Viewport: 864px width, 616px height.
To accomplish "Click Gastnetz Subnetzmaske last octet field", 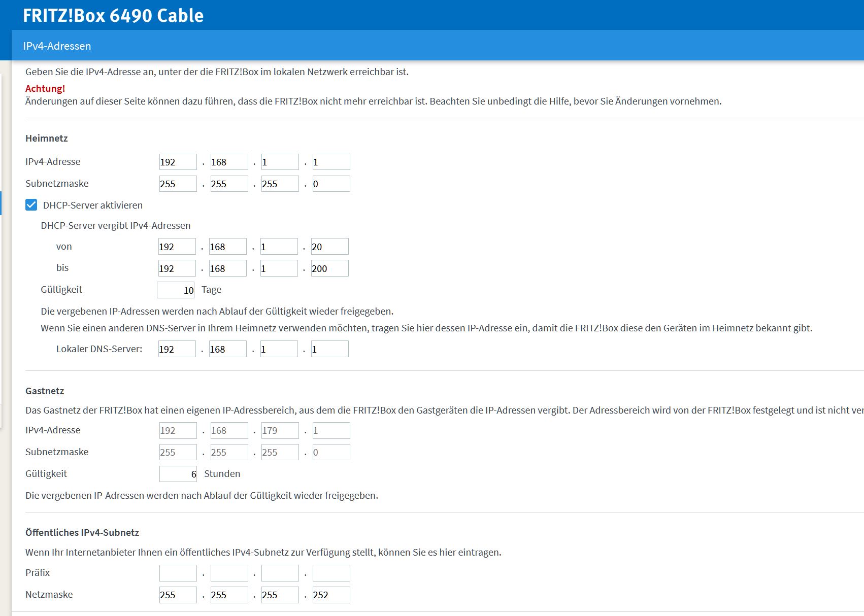I will [331, 452].
